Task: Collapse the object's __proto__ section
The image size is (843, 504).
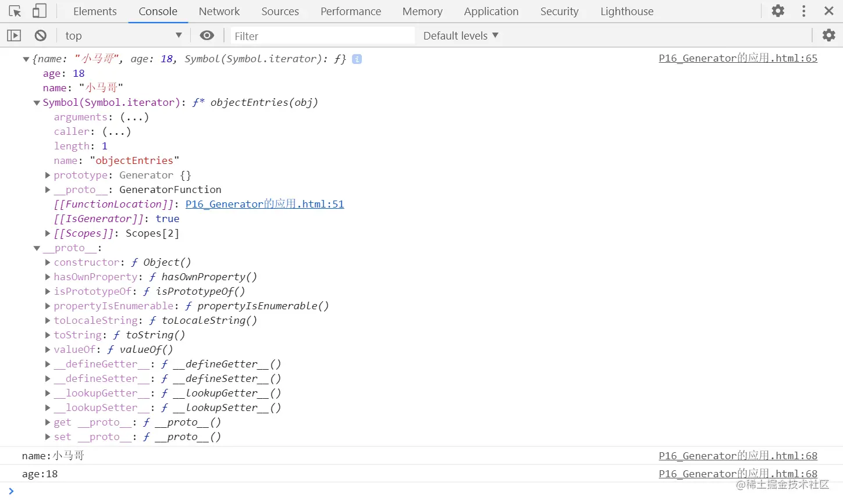Action: tap(37, 248)
